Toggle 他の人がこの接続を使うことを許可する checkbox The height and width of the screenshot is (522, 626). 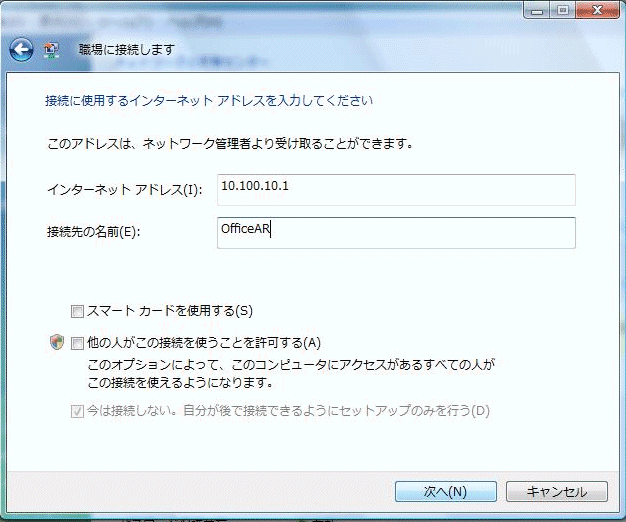(77, 343)
